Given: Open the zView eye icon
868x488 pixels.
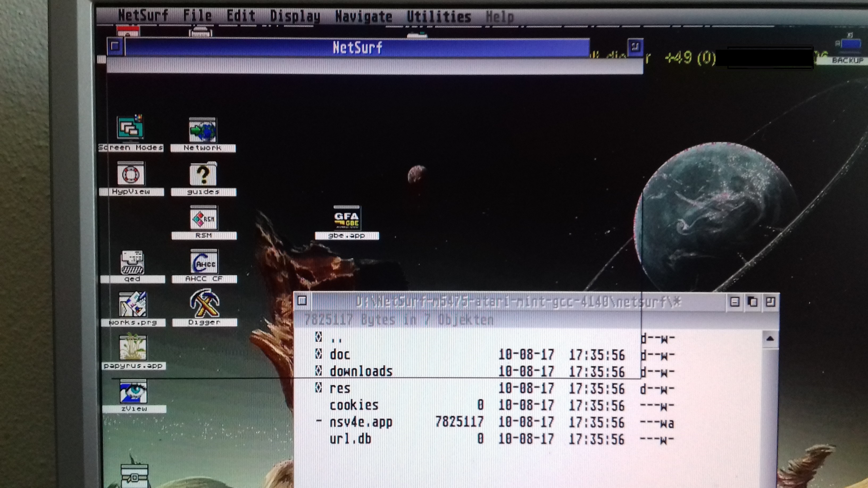Looking at the screenshot, I should (133, 391).
